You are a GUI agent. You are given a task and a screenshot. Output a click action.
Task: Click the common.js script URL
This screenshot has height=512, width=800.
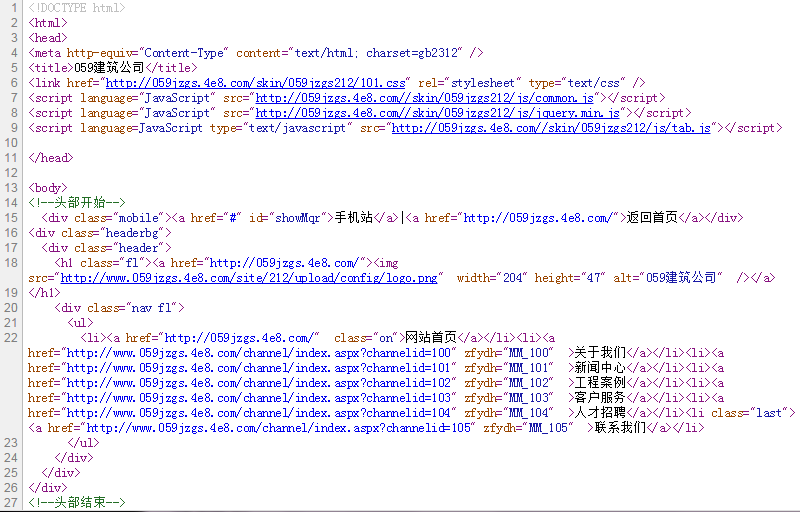425,98
